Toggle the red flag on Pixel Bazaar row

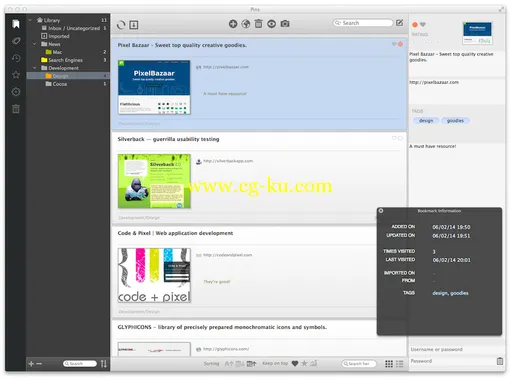400,44
